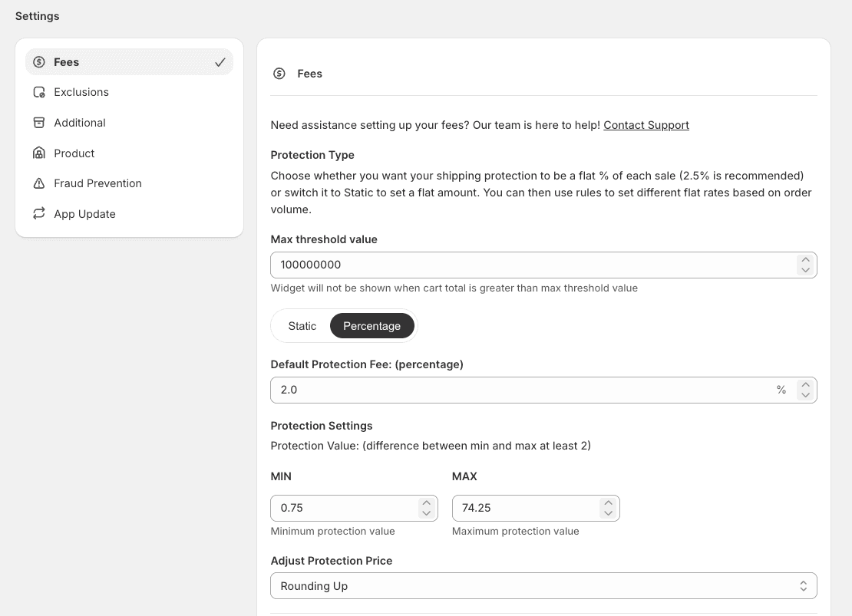Increase Max threshold value with up arrow
This screenshot has width=852, height=616.
click(x=805, y=259)
